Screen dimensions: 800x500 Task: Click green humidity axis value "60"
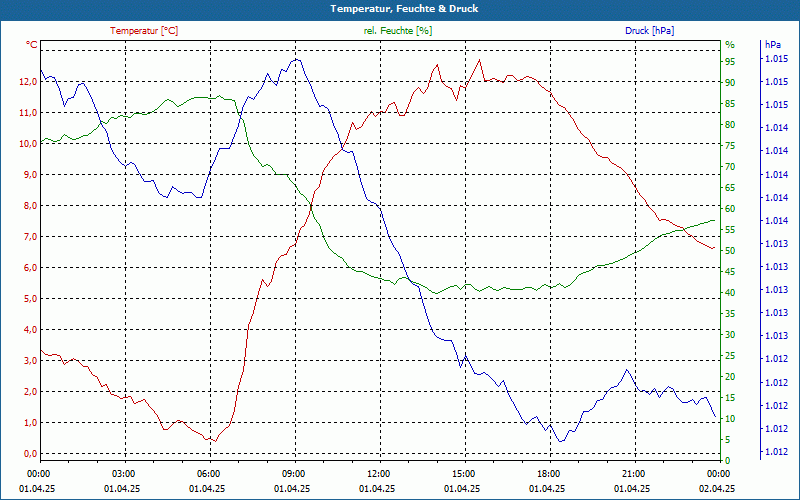click(730, 209)
